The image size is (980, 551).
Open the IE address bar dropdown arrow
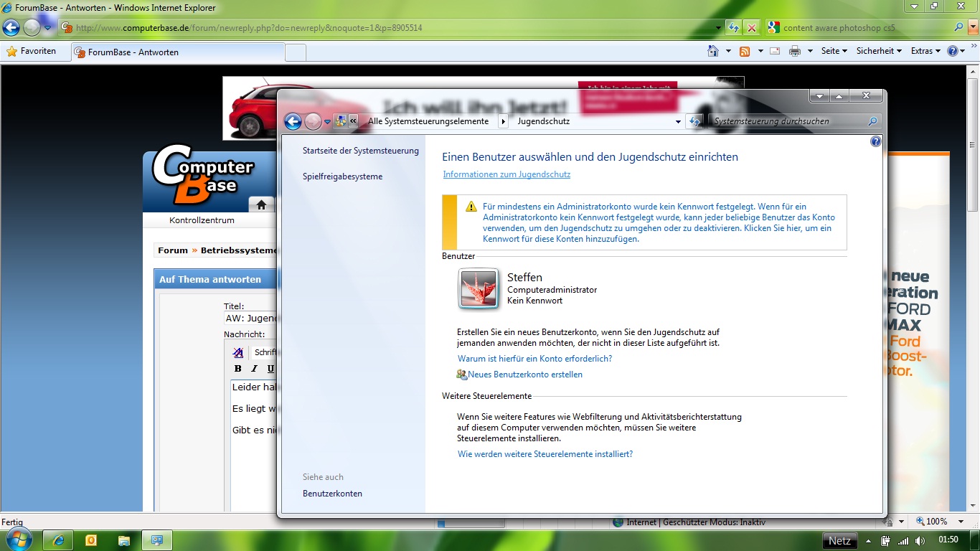(720, 28)
